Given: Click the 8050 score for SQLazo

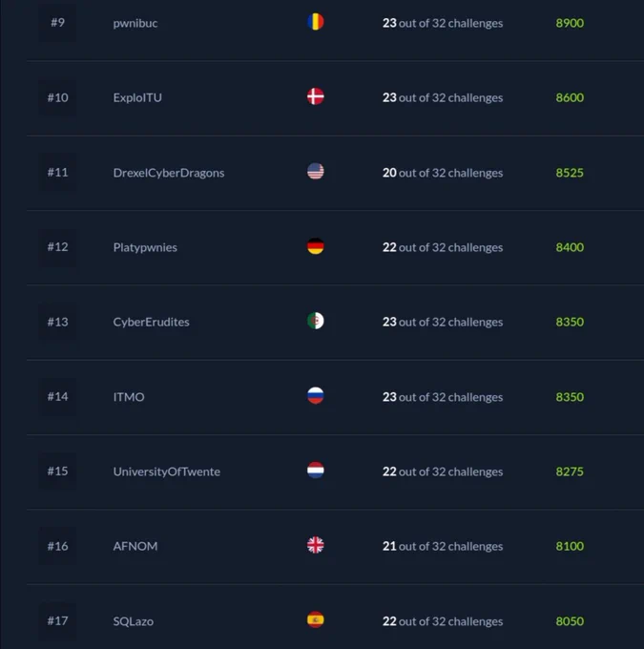Looking at the screenshot, I should click(570, 621).
